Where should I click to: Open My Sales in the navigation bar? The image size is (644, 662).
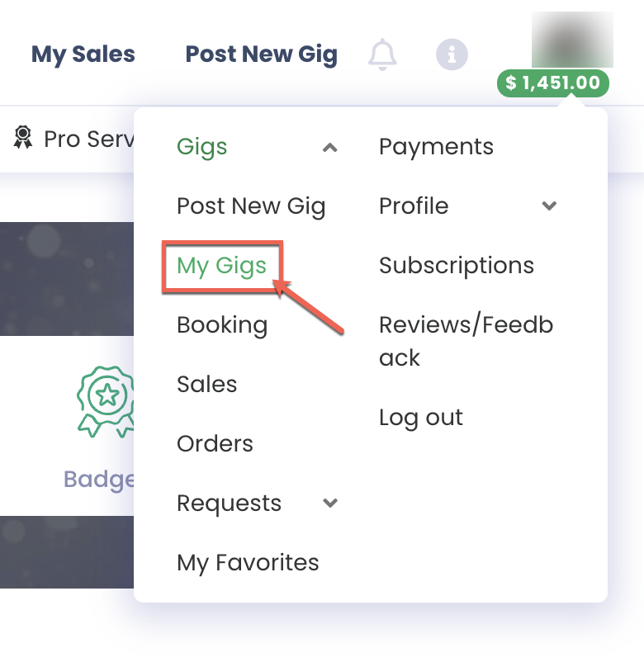83,54
